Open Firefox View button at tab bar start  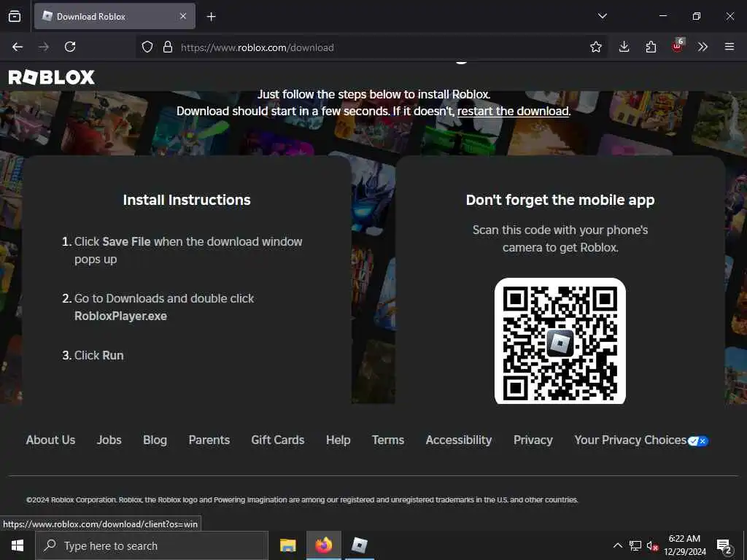coord(15,16)
